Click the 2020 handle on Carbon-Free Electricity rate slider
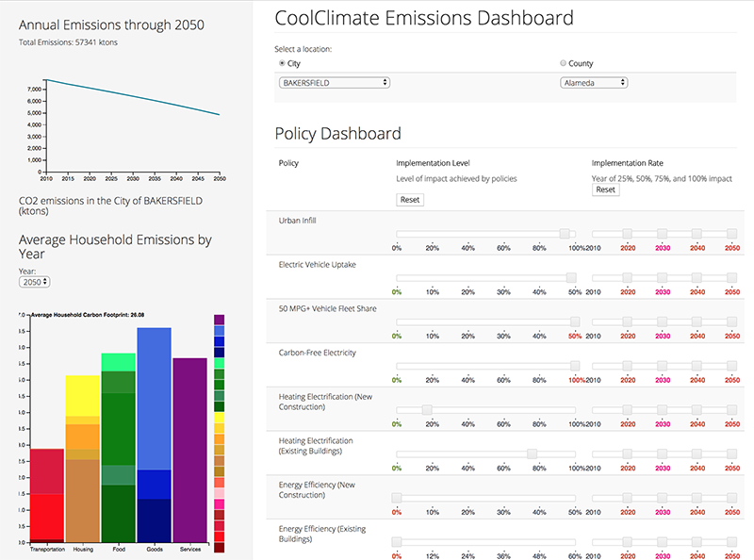754x560 pixels. (x=627, y=366)
